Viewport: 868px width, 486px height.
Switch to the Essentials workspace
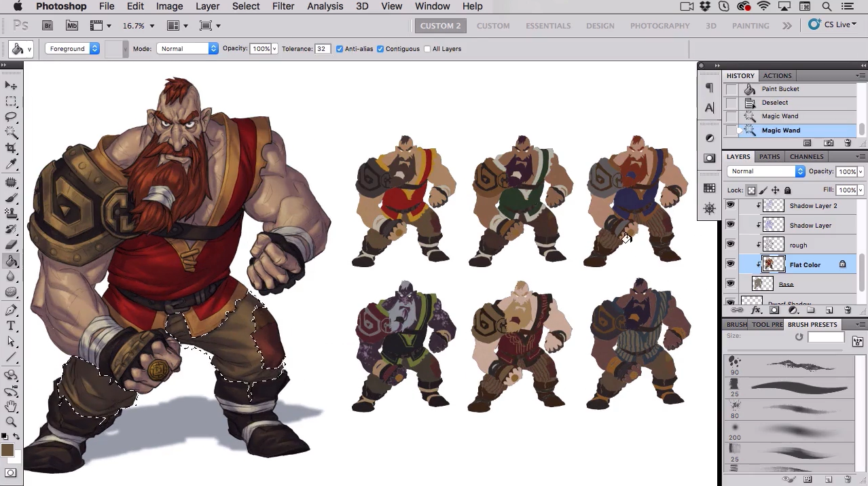point(548,26)
